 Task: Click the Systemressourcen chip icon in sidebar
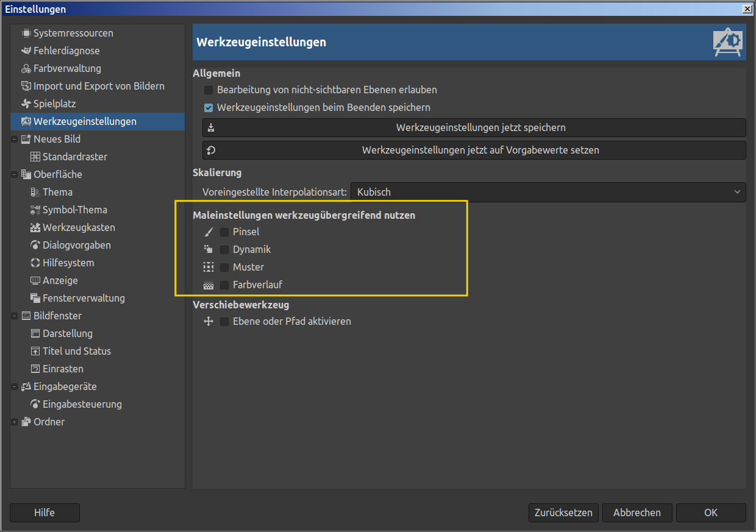click(x=26, y=33)
